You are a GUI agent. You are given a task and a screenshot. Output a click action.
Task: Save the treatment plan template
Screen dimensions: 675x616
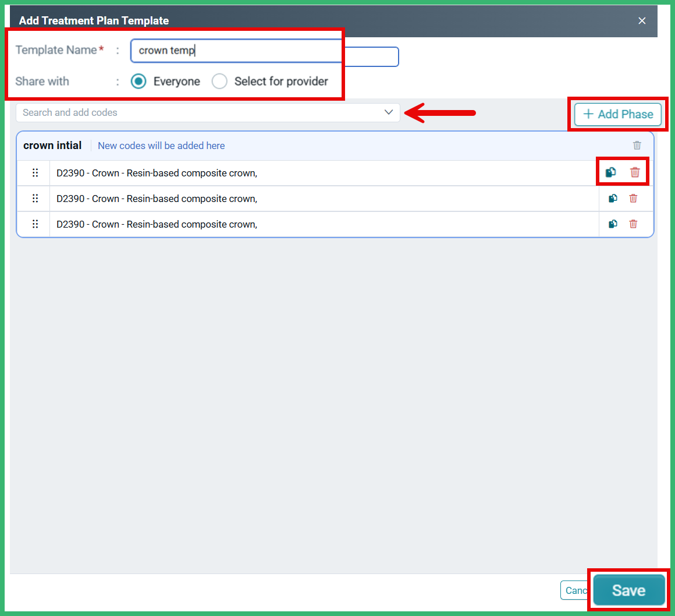[628, 590]
